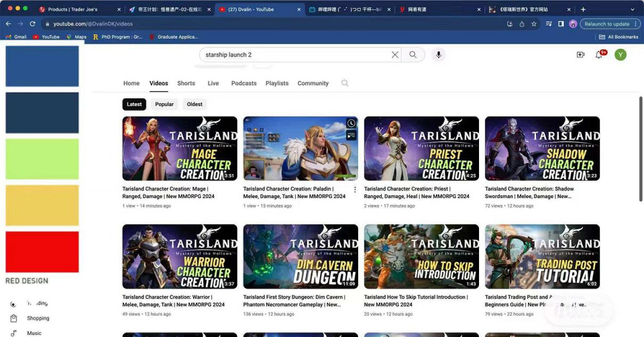Expand the browser tab search chevron
Screen dimensions: 644x337
pos(632,9)
